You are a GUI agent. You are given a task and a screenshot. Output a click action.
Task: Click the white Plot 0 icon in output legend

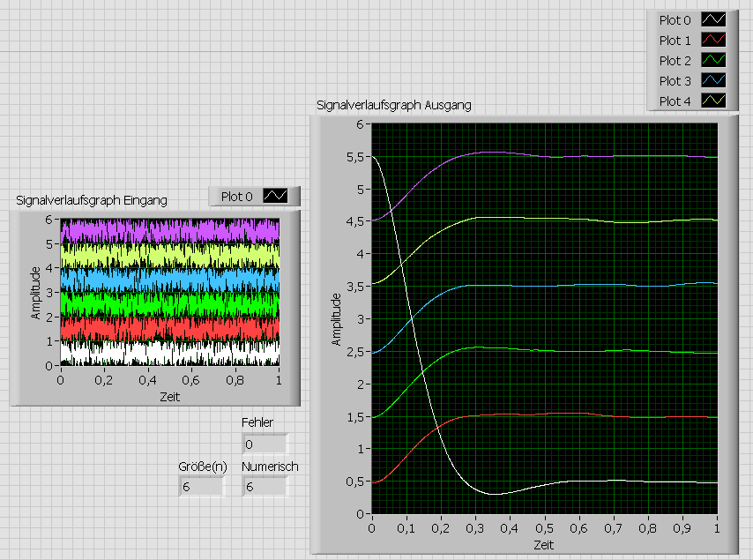coord(712,19)
